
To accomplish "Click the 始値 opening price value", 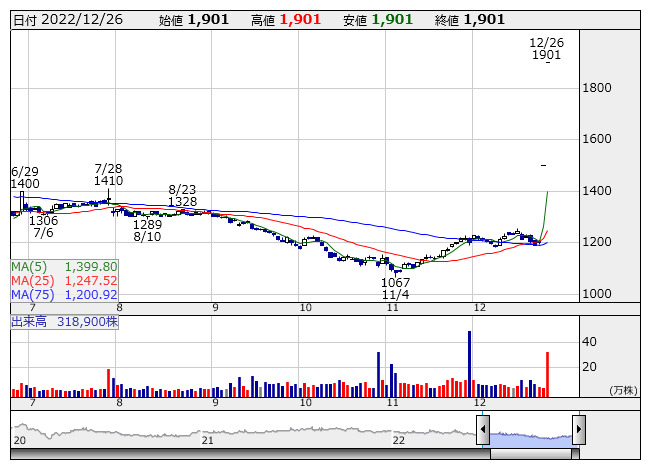I will pyautogui.click(x=208, y=20).
